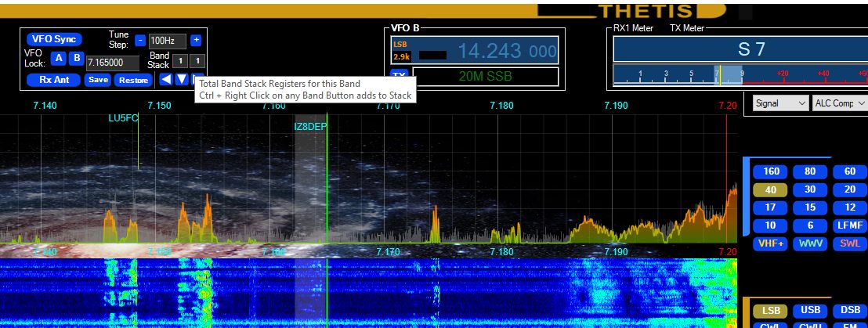Select USB mode
868x328 pixels.
pyautogui.click(x=808, y=311)
